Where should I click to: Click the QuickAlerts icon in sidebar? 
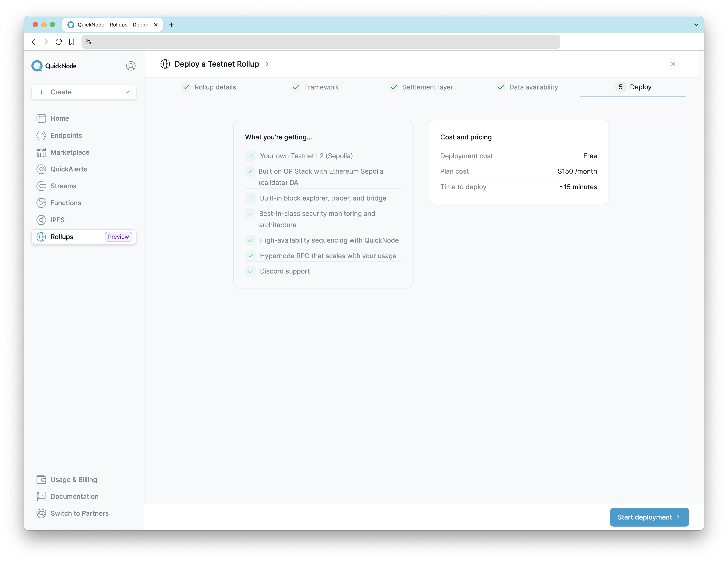click(x=41, y=169)
